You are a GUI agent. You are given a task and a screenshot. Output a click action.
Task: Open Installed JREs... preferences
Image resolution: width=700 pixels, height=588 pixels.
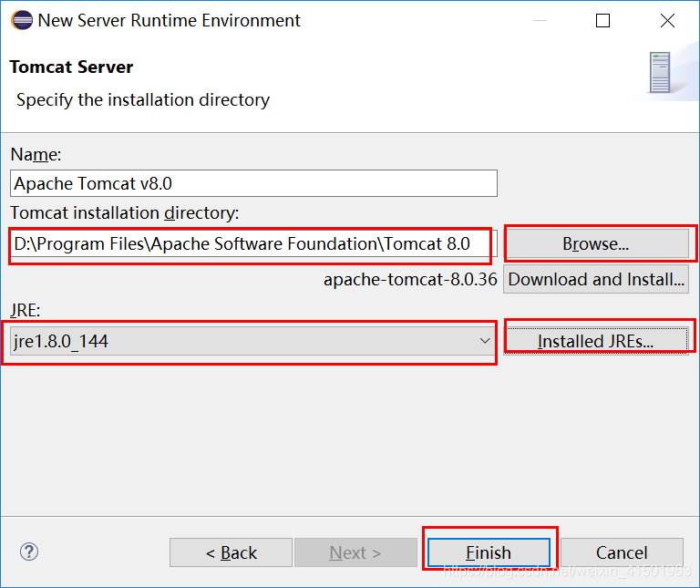[596, 341]
